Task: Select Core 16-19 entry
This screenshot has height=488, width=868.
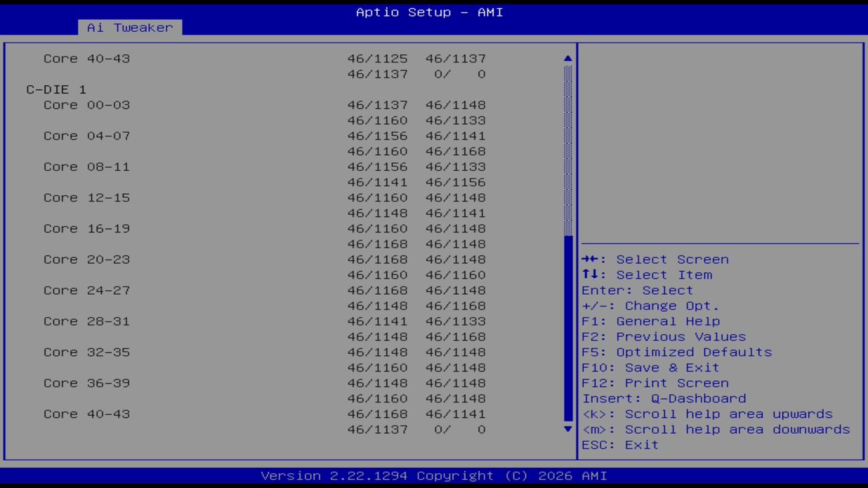Action: [86, 228]
